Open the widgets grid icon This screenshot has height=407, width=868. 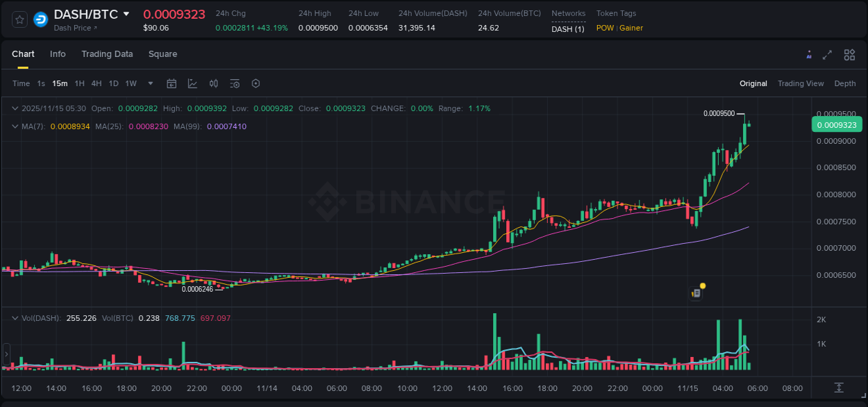tap(849, 54)
